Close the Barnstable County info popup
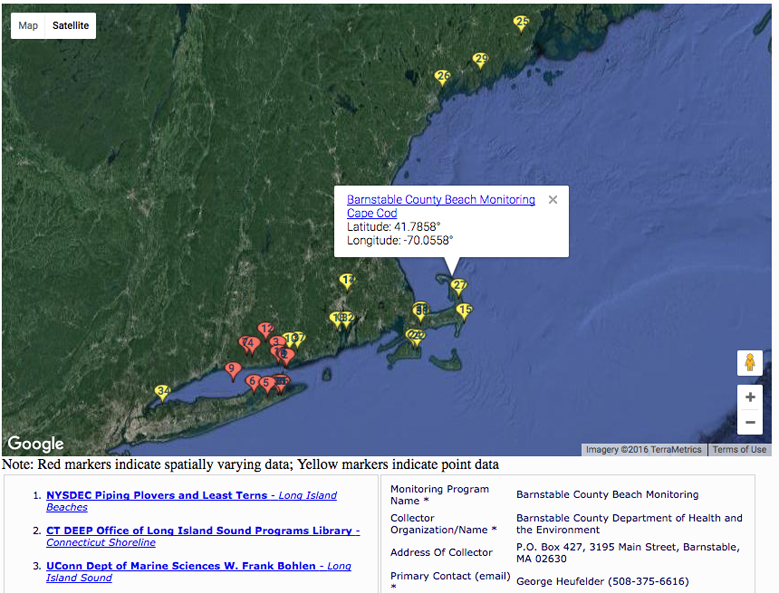 click(552, 200)
